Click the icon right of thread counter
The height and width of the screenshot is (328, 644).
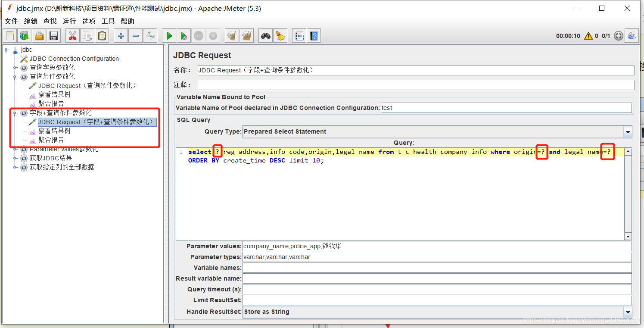632,36
